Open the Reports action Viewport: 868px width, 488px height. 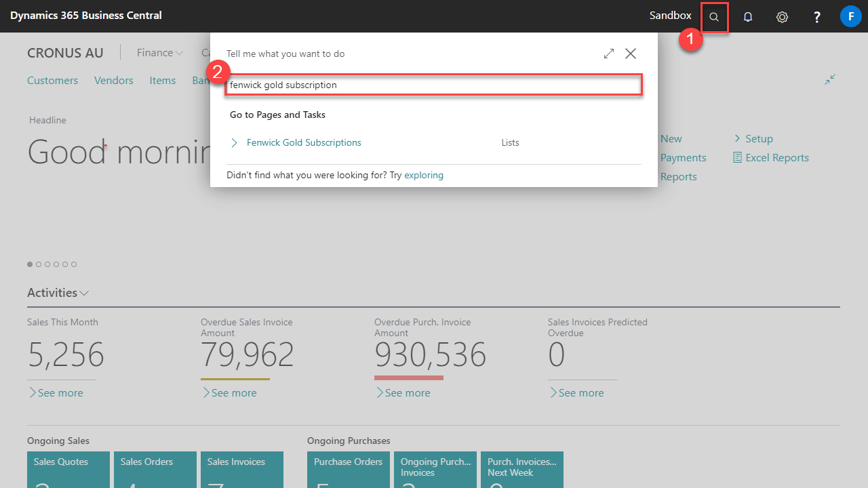(x=679, y=176)
